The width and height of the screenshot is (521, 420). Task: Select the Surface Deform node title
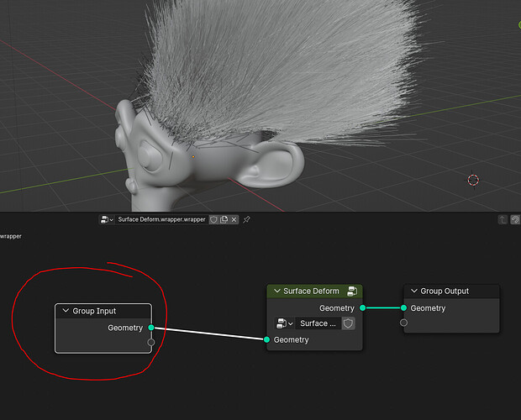tap(311, 291)
